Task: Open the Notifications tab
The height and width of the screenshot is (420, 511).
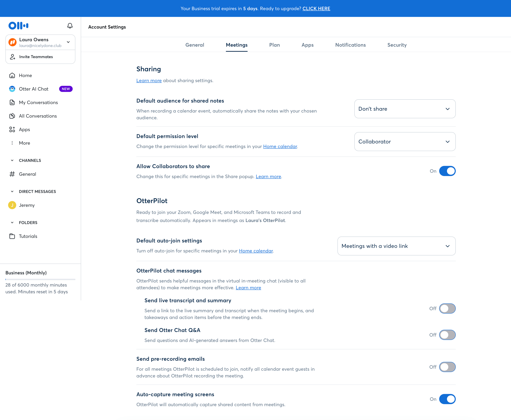Action: (x=350, y=45)
